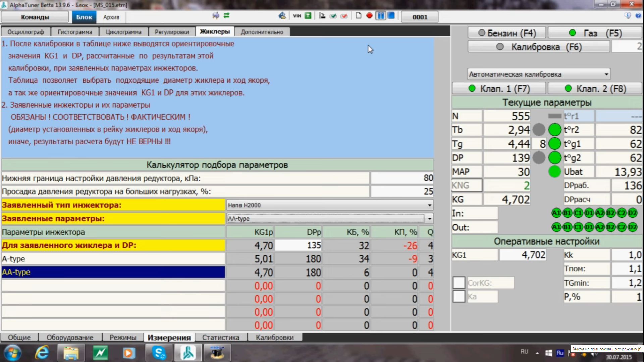Toggle Калибровка (F6) radio button
The image size is (644, 362).
pyautogui.click(x=500, y=47)
